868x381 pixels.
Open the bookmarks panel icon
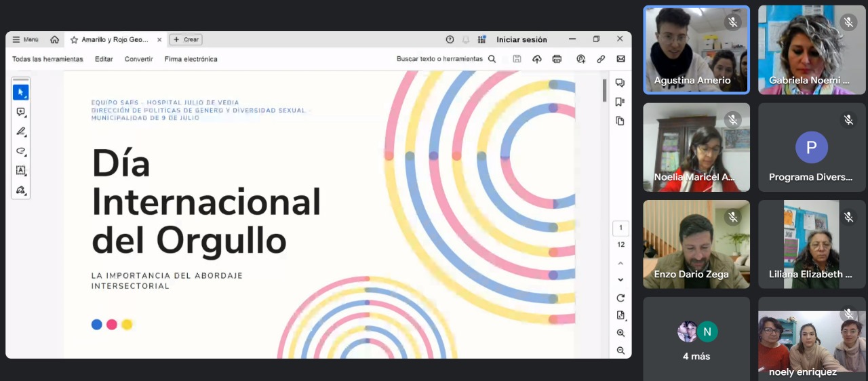(x=620, y=102)
